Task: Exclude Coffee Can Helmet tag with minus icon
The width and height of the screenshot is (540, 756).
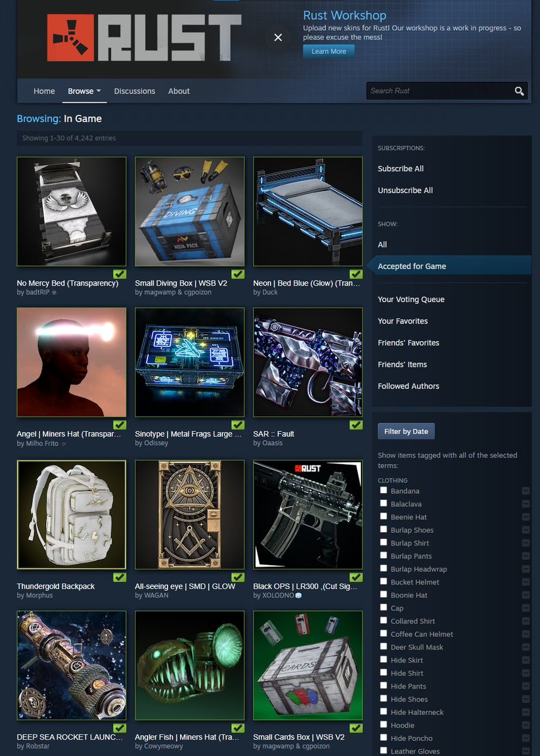Action: coord(526,634)
